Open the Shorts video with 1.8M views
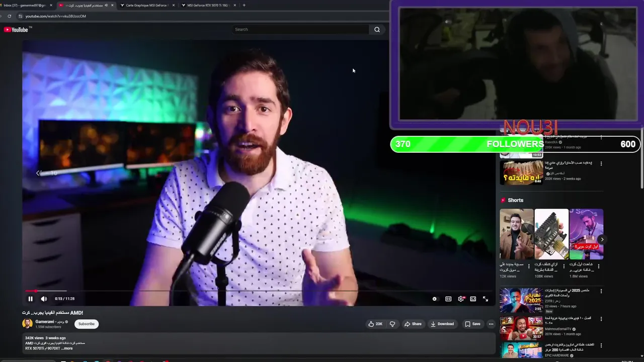The image size is (644, 362). tap(586, 234)
